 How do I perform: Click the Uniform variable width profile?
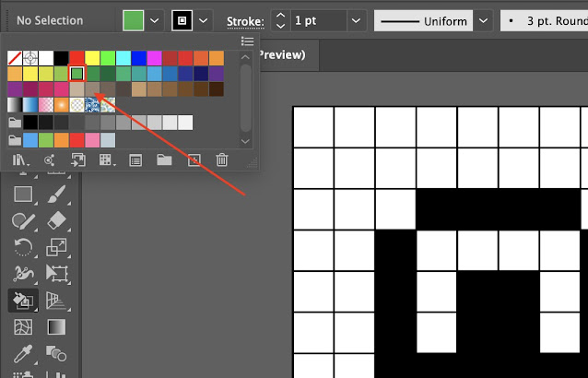[x=424, y=20]
